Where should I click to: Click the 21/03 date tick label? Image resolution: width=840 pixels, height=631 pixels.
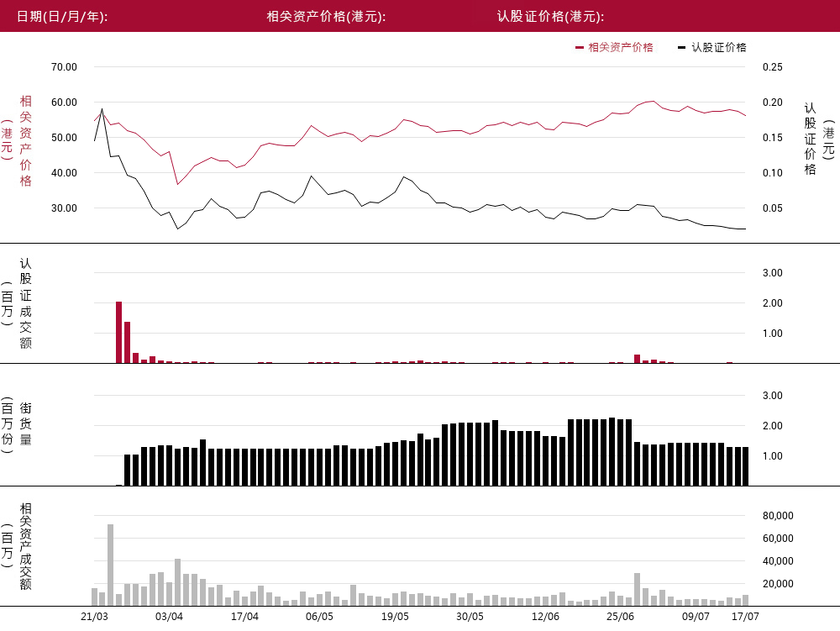click(x=94, y=617)
